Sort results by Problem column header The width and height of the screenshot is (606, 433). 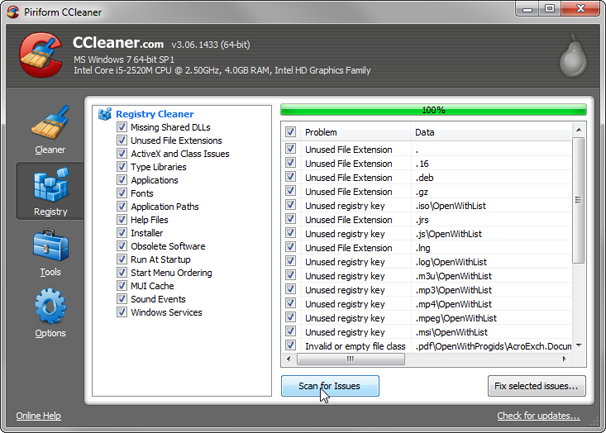pos(355,132)
